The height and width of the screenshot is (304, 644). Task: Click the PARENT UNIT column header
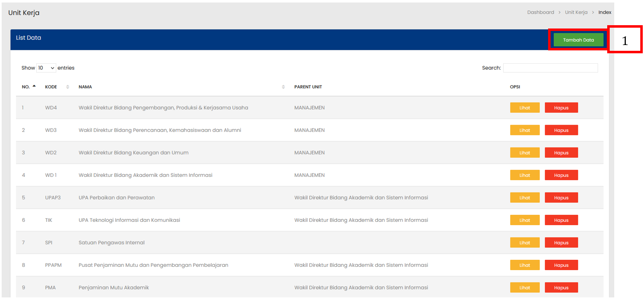[308, 87]
